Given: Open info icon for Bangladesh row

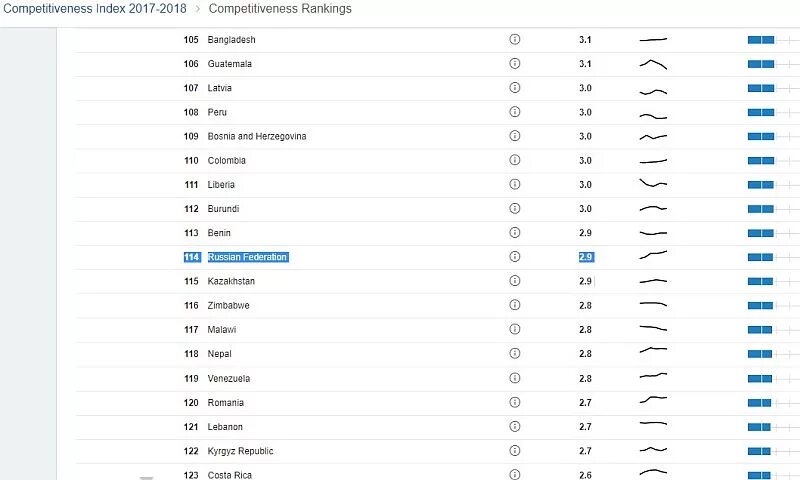Looking at the screenshot, I should [515, 39].
